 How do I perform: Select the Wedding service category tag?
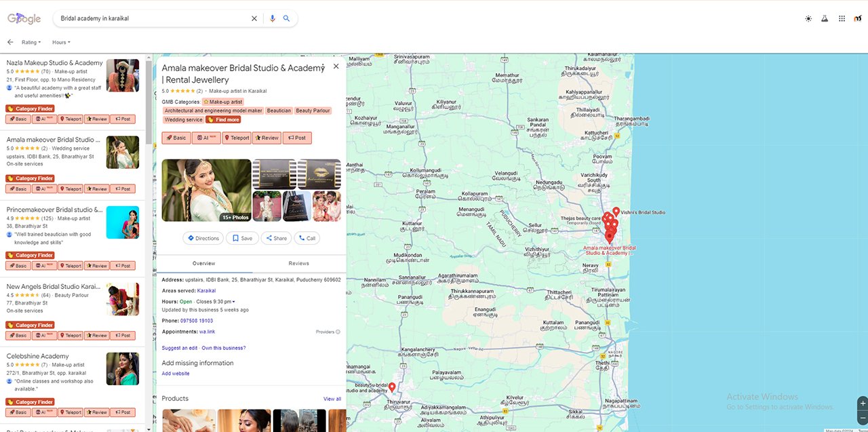183,119
